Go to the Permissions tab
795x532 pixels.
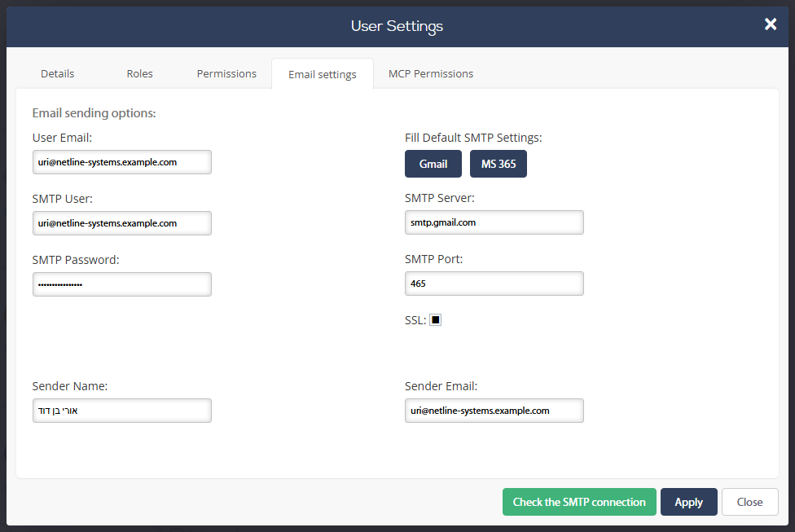coord(226,73)
